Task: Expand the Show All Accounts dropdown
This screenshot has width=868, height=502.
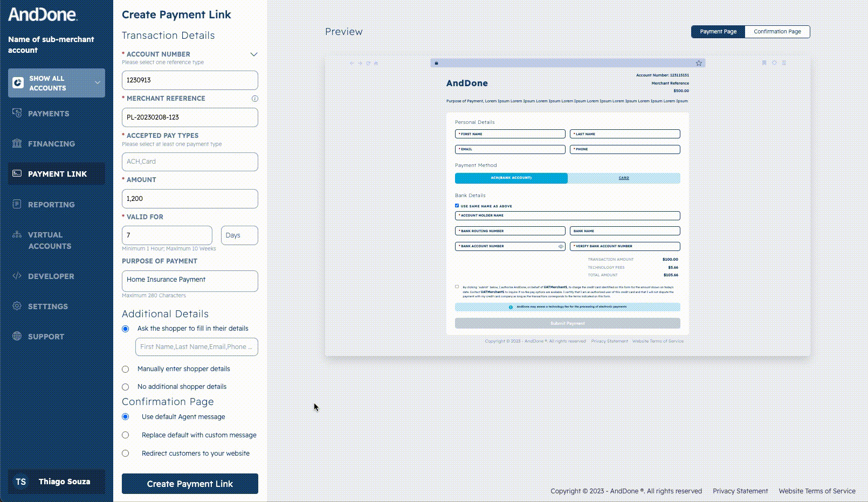Action: click(x=97, y=83)
